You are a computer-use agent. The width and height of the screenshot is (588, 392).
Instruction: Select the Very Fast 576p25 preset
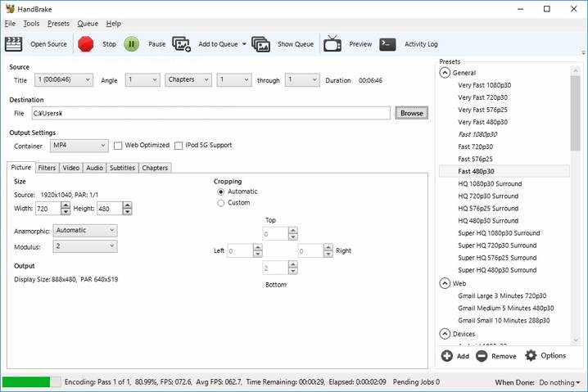coord(482,110)
